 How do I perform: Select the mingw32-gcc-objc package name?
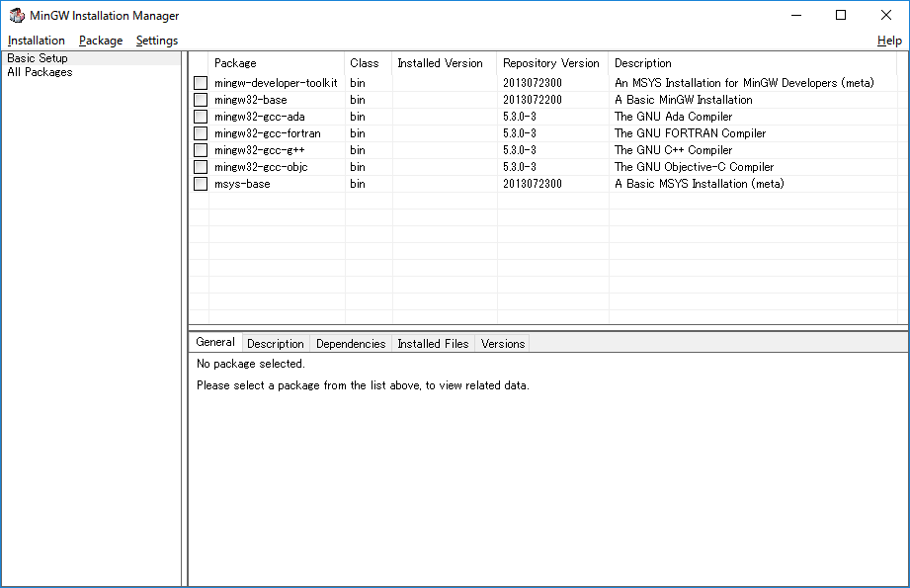point(261,167)
